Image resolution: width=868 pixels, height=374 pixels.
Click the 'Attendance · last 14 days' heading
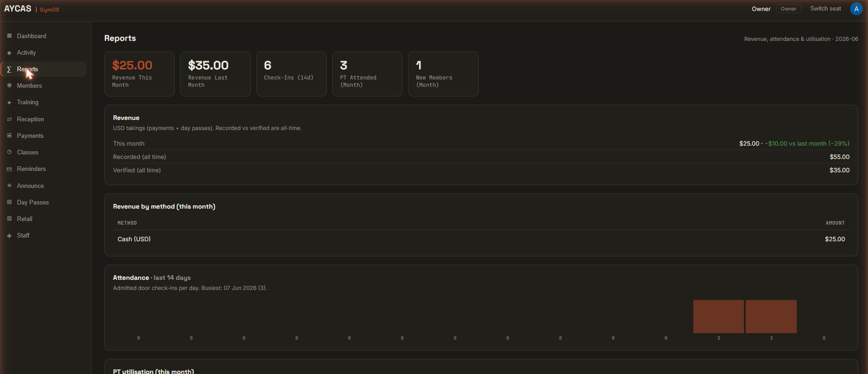click(x=152, y=278)
